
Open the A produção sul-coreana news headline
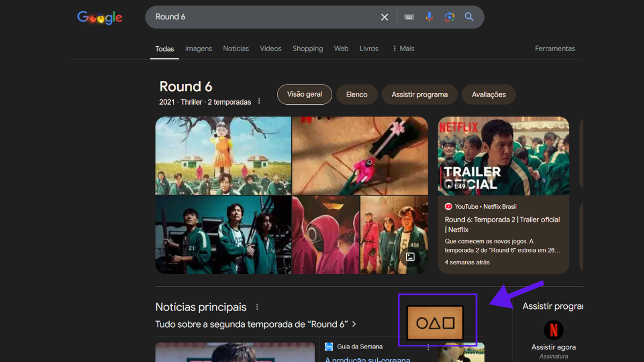click(x=368, y=359)
